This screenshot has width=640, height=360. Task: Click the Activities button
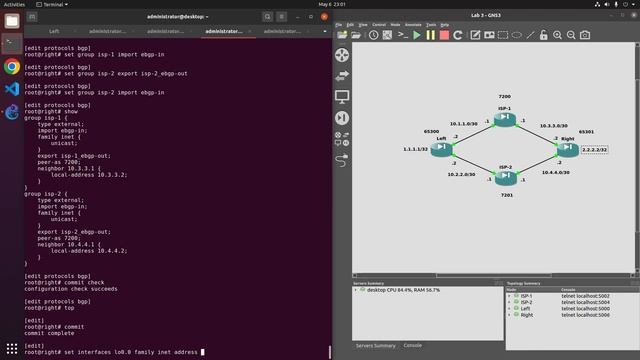14,4
